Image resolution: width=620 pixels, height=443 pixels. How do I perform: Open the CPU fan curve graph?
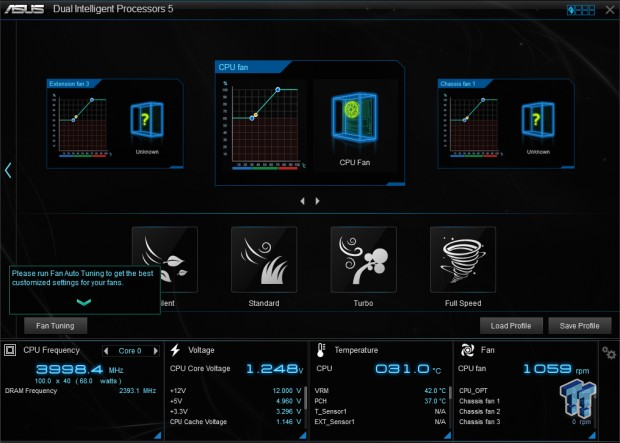point(263,126)
